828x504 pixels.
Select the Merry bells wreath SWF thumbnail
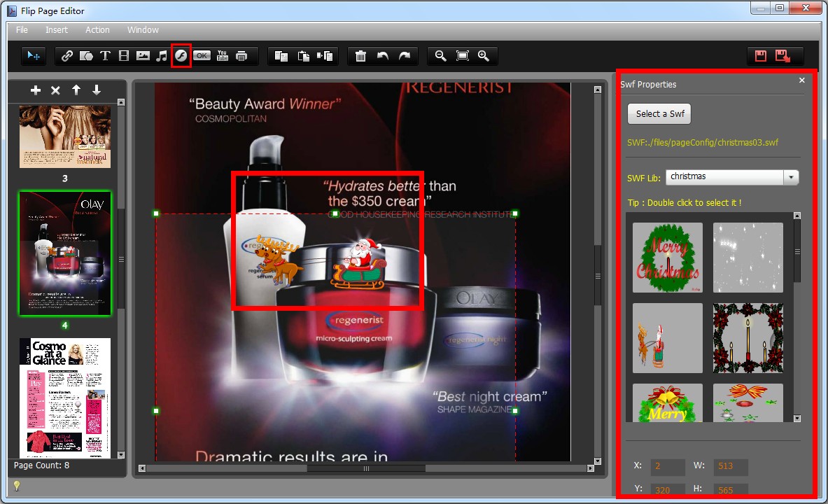pyautogui.click(x=668, y=402)
